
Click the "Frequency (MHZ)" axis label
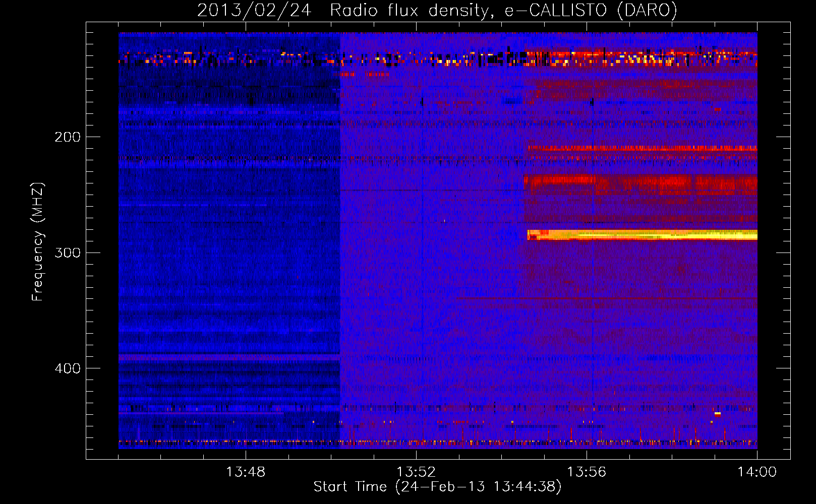click(38, 241)
